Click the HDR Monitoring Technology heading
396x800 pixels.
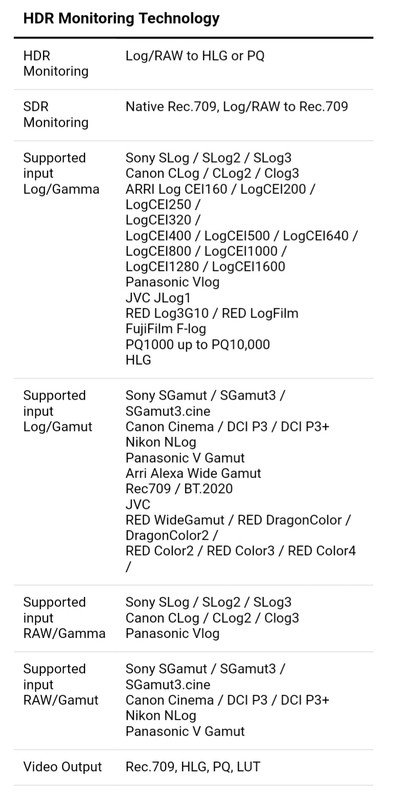point(121,18)
